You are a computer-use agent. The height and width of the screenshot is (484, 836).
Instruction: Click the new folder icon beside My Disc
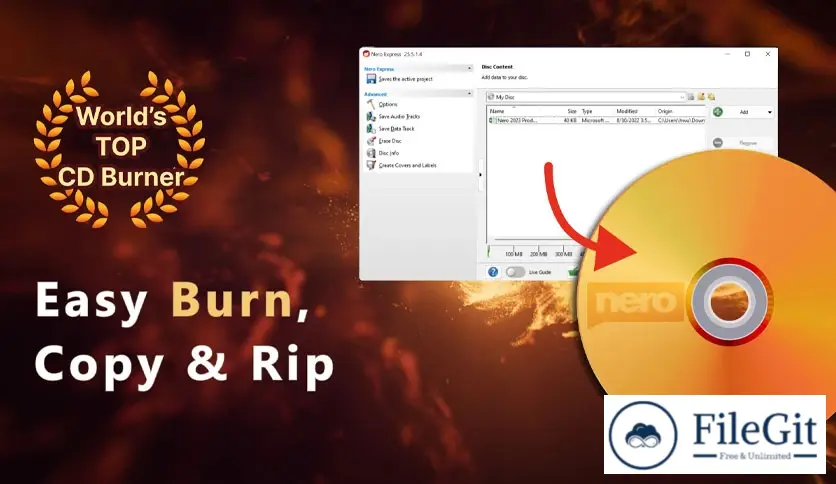[x=701, y=96]
